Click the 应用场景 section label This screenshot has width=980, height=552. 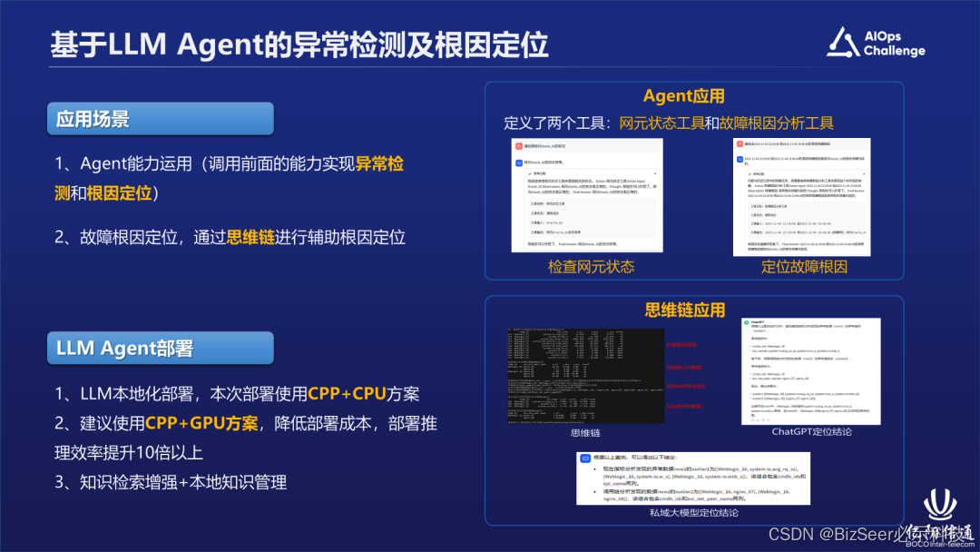93,119
